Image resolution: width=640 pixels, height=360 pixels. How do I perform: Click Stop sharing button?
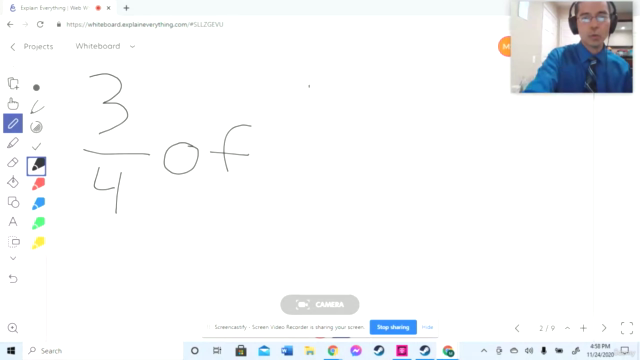pyautogui.click(x=393, y=327)
